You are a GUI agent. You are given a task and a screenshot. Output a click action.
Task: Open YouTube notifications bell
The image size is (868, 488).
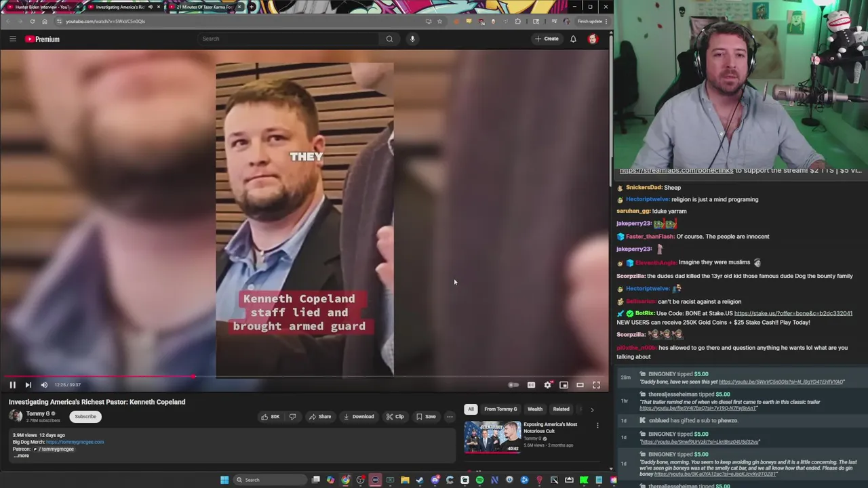(x=573, y=39)
